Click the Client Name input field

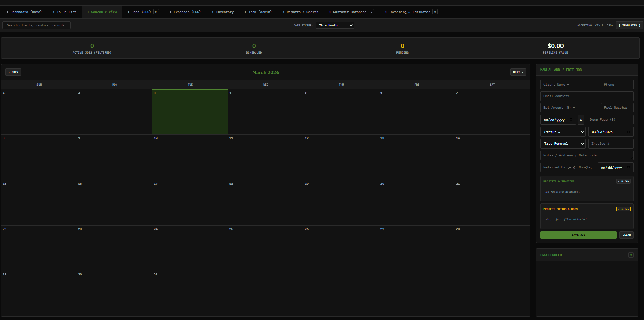pos(569,85)
